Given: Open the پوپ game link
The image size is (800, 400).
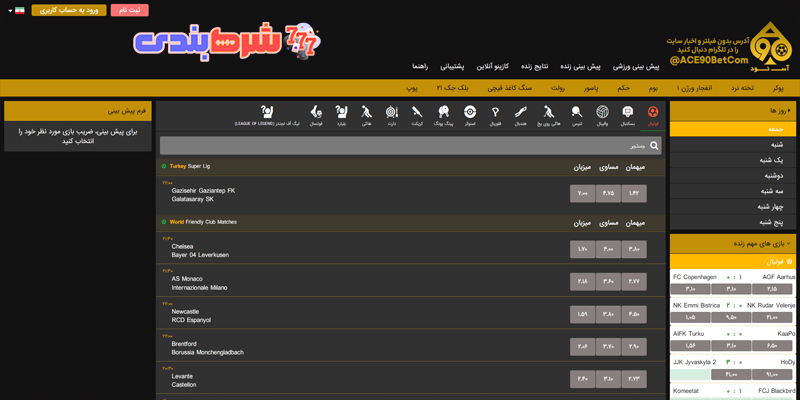Looking at the screenshot, I should pyautogui.click(x=412, y=88).
